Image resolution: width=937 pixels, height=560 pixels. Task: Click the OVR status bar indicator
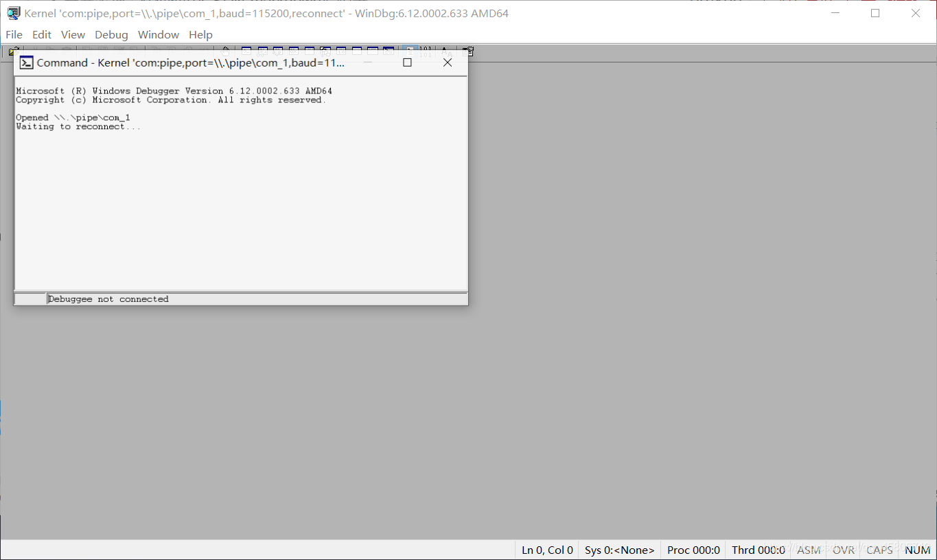844,550
